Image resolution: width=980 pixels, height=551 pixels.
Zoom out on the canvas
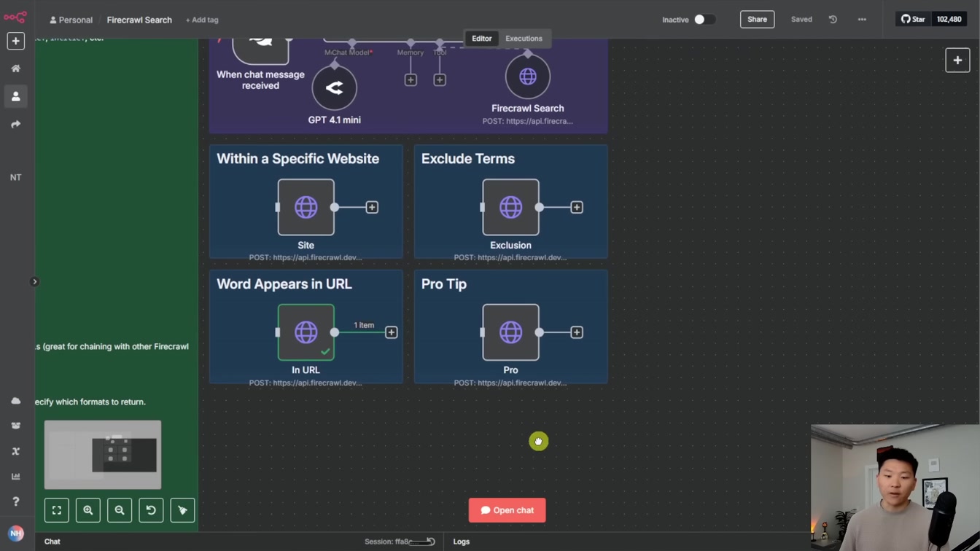[x=120, y=510]
